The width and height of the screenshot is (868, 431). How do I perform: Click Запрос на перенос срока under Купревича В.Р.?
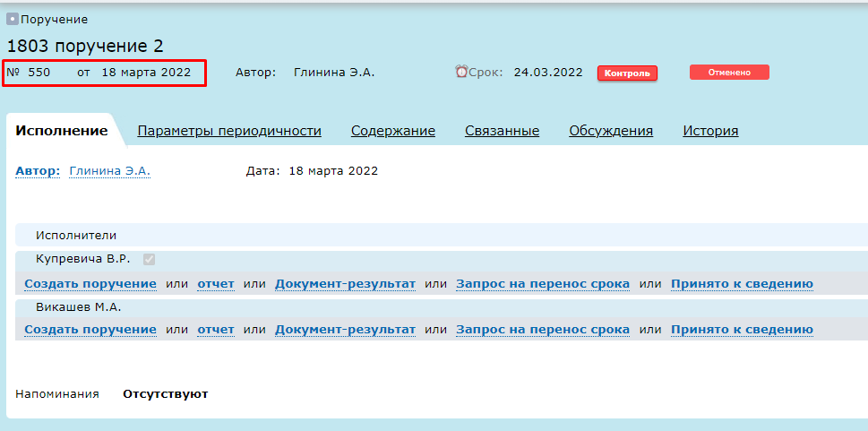click(x=543, y=284)
